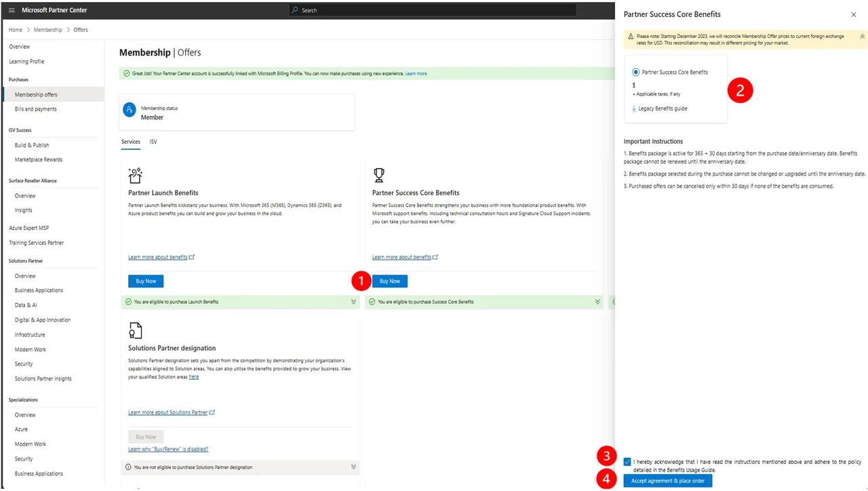Screen dimensions: 868x491
Task: Switch to the ISV tab
Action: coord(153,142)
